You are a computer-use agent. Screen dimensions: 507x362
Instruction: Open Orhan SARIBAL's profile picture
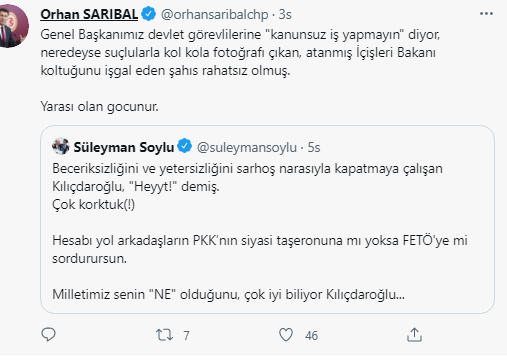pyautogui.click(x=13, y=26)
